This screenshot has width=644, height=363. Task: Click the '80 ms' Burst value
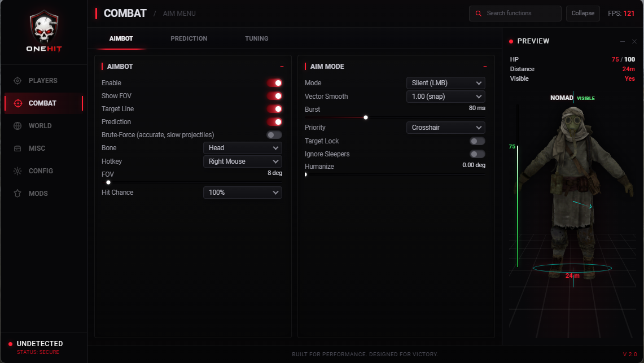477,108
